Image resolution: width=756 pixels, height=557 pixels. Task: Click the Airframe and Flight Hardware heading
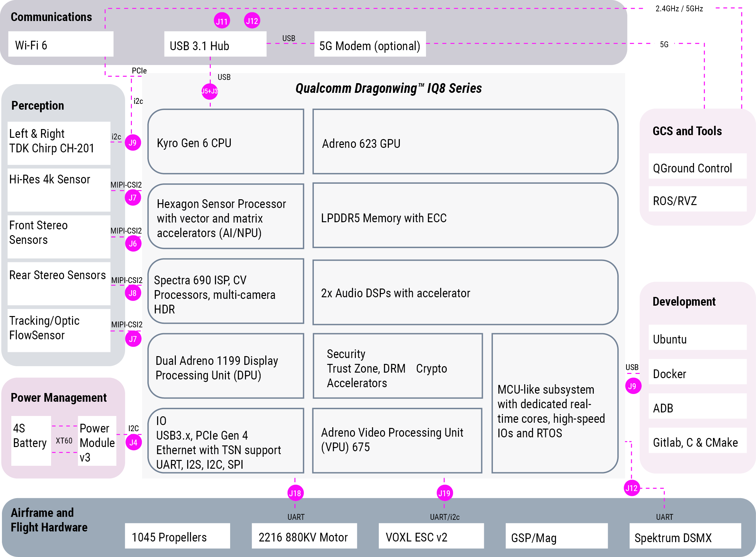pos(49,519)
